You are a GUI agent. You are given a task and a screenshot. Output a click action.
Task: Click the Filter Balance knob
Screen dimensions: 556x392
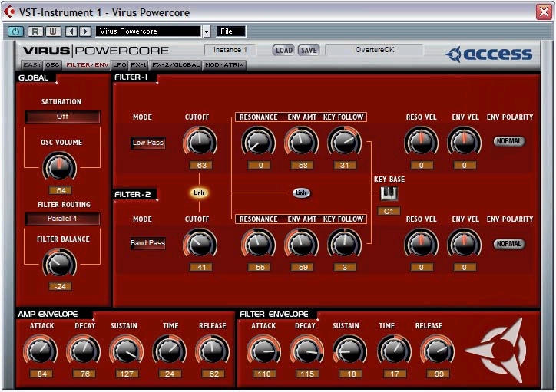60,263
